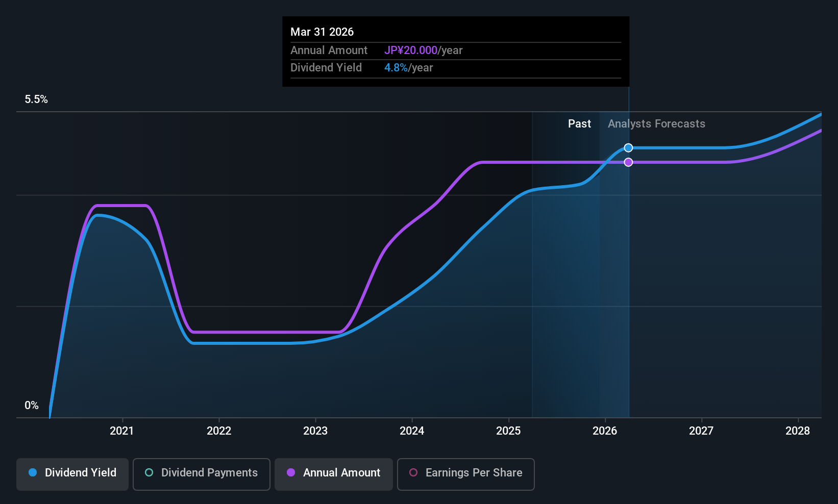The height and width of the screenshot is (504, 838).
Task: Click the 0% y-axis label
Action: click(x=32, y=406)
